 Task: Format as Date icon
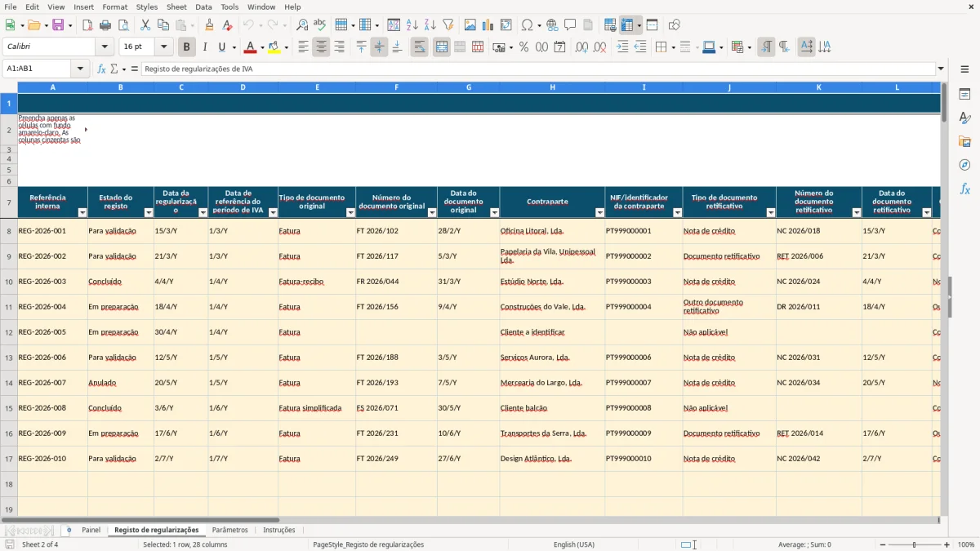tap(559, 47)
